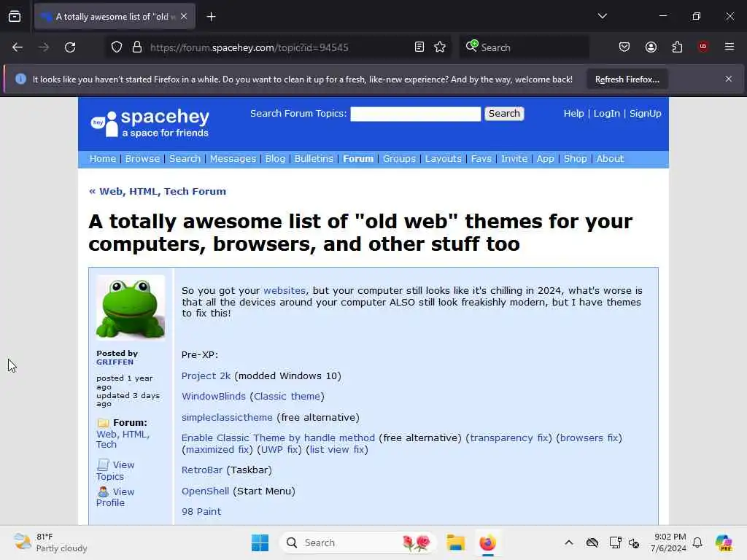The image size is (747, 560).
Task: Click the green frog avatar
Action: tap(131, 308)
